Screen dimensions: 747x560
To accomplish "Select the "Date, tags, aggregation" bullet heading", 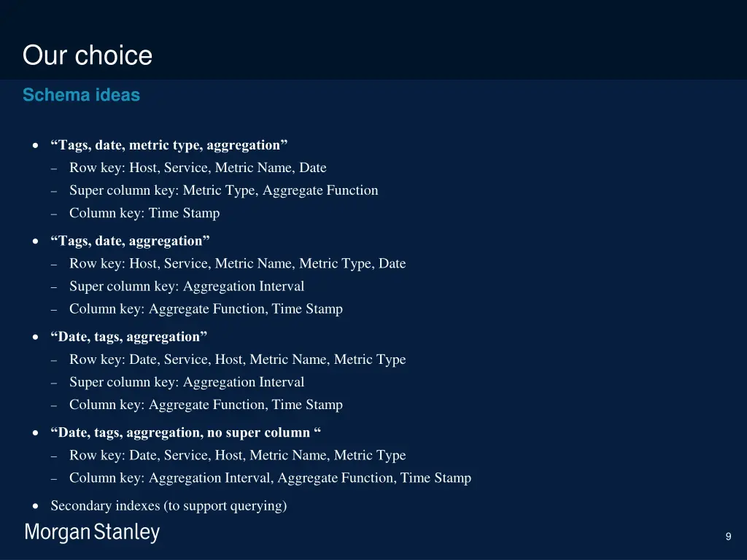I will (129, 337).
